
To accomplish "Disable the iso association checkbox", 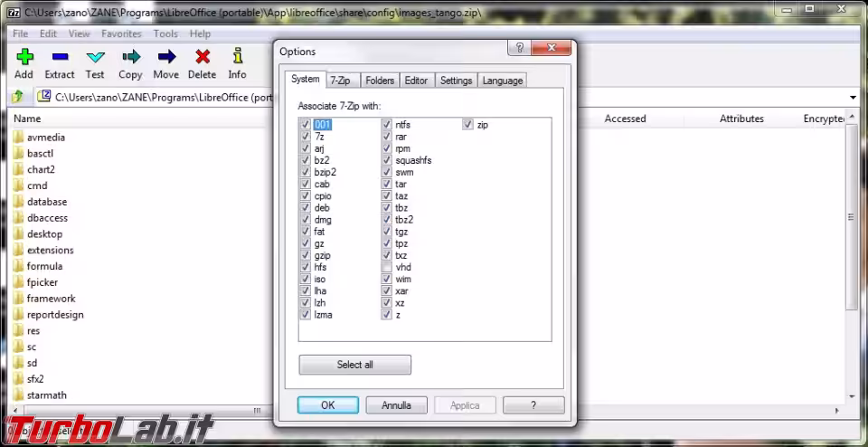I will point(305,280).
